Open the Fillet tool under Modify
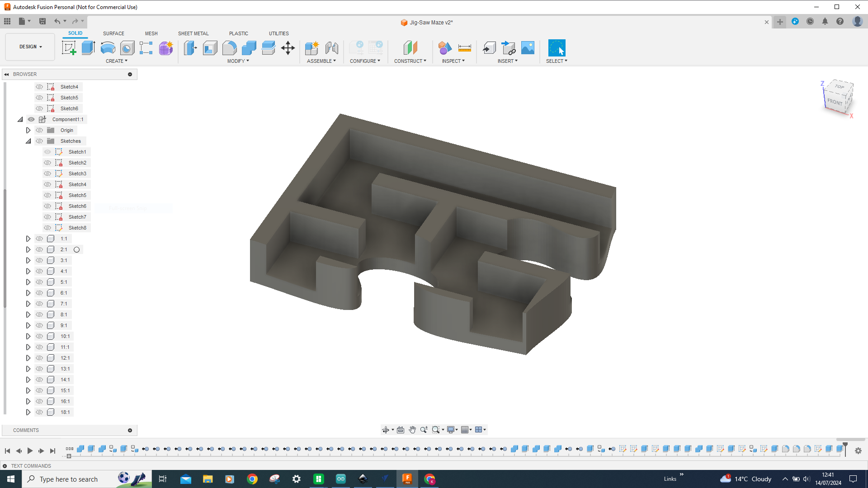This screenshot has width=868, height=488. 230,47
